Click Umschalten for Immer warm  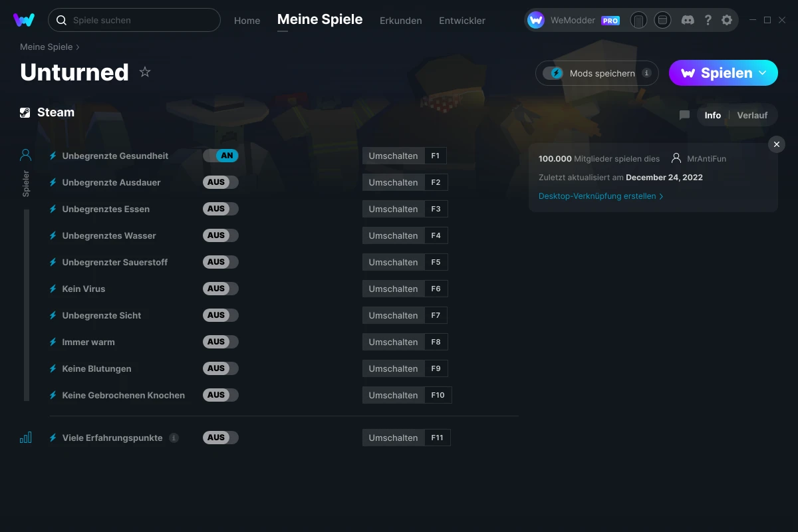tap(394, 342)
